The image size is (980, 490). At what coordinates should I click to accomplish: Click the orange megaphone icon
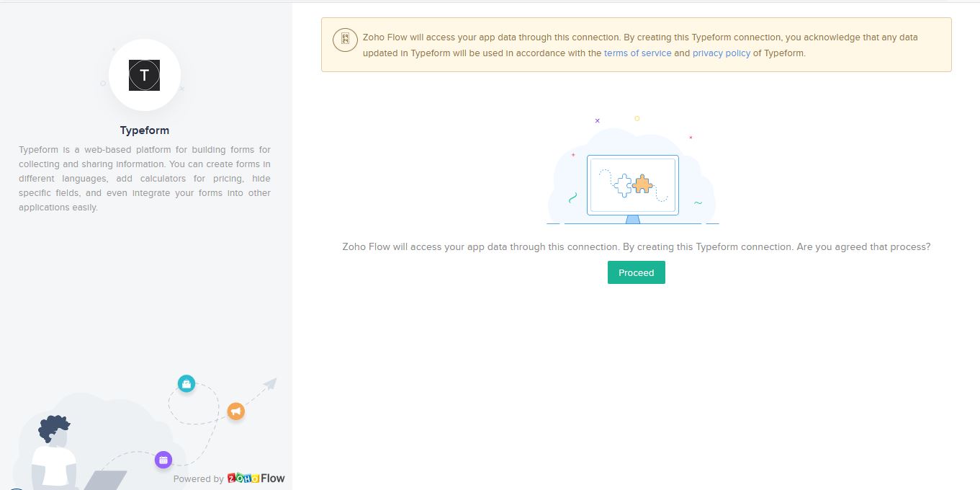click(235, 411)
